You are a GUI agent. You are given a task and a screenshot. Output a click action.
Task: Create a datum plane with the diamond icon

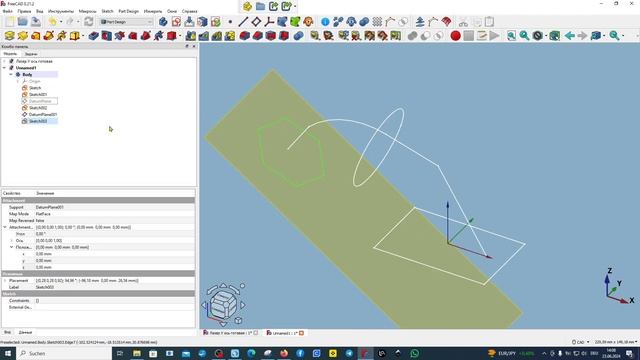(256, 22)
